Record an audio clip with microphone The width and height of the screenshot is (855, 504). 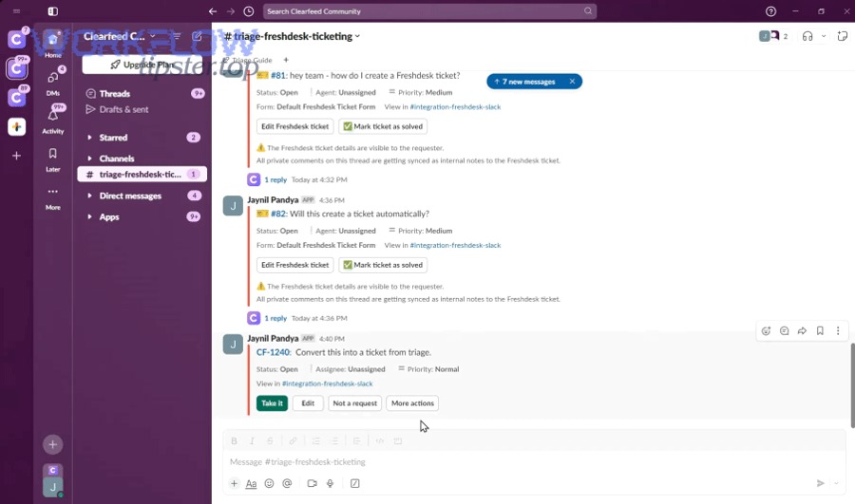330,483
